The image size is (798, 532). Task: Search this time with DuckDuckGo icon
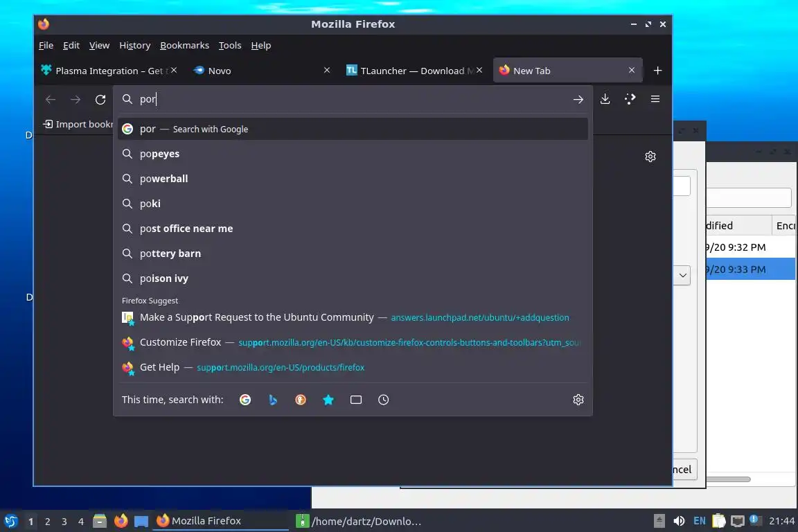click(x=301, y=400)
